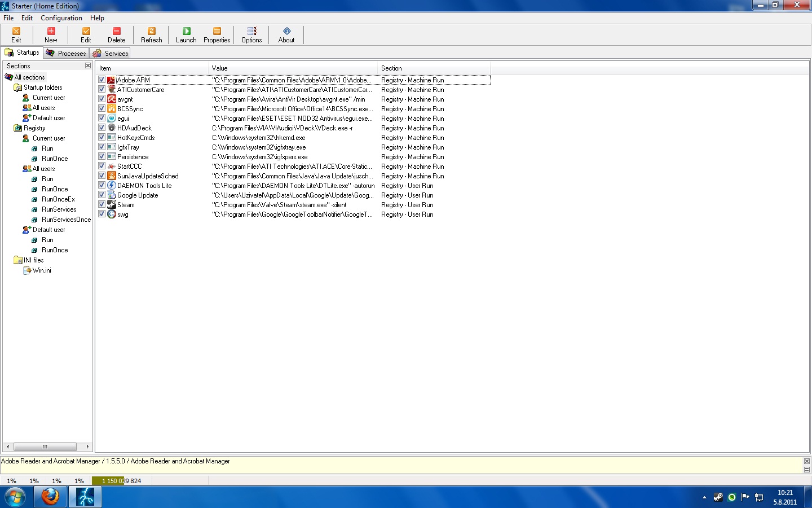Click the BCSSync item icon
The height and width of the screenshot is (508, 812).
point(112,109)
